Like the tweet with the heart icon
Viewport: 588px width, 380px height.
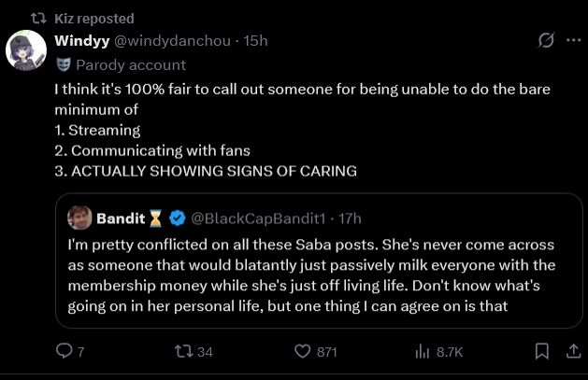(x=303, y=351)
